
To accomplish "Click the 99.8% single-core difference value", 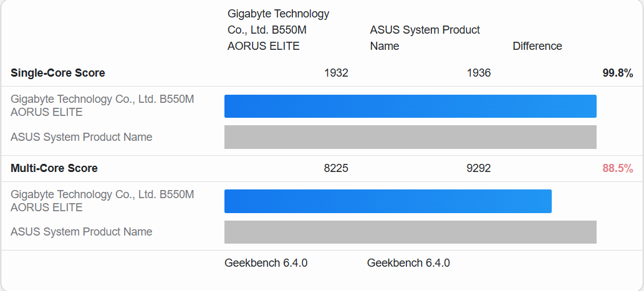I will pos(617,73).
